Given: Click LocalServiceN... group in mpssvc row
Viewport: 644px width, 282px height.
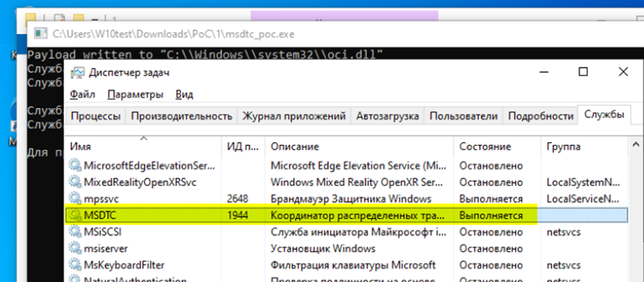Looking at the screenshot, I should [583, 199].
